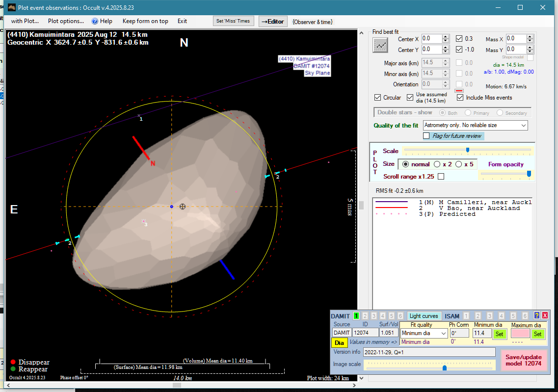Viewport: 558px width, 392px height.
Task: Uncheck the Circular checkbox
Action: click(378, 98)
